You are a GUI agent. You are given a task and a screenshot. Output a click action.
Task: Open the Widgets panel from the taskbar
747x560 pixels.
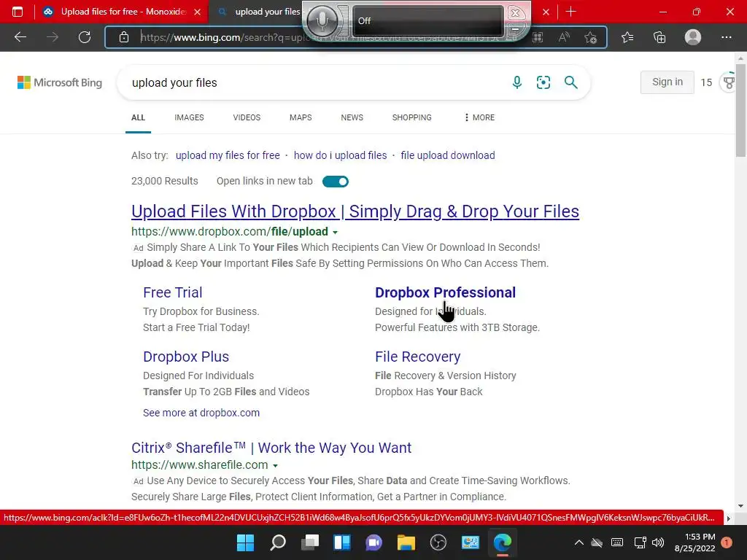[342, 542]
